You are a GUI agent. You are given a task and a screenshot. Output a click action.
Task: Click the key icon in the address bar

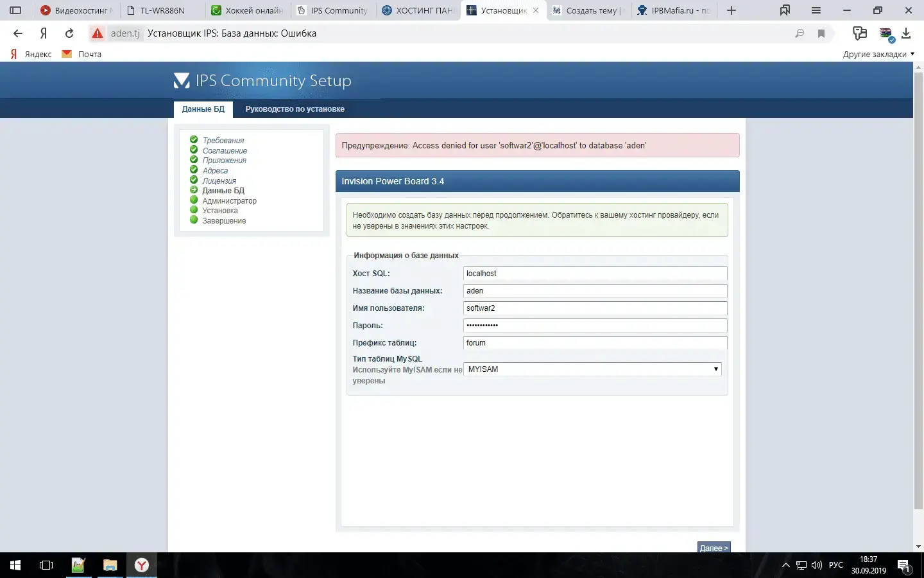[x=800, y=33]
